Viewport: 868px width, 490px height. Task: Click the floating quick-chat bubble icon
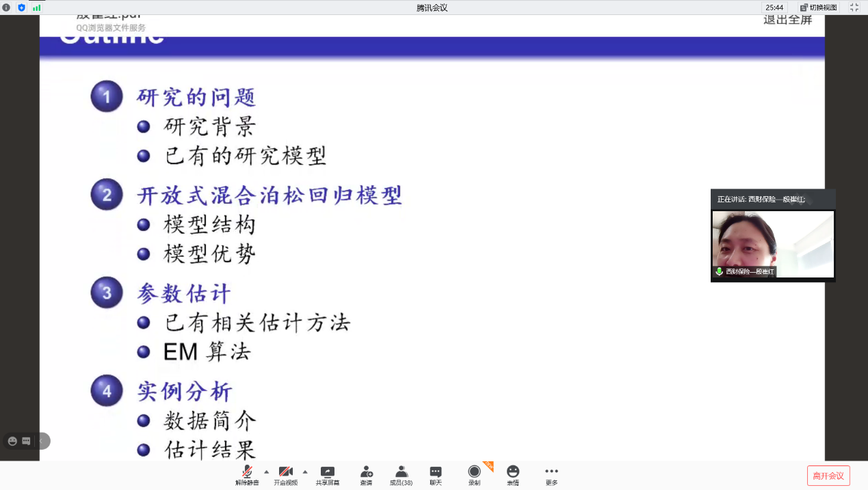(x=26, y=441)
